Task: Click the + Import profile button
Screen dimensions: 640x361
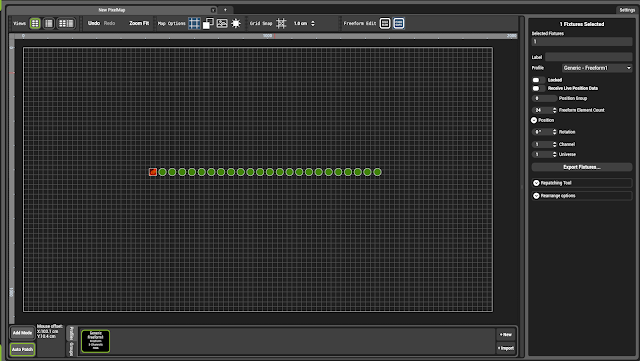Action: click(506, 348)
